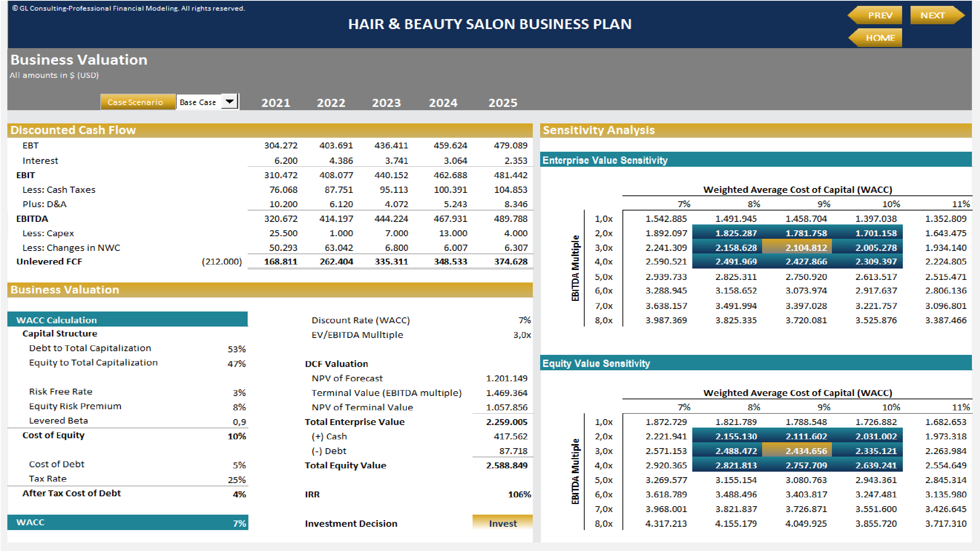Select Unlevered FCF 2025 value 374.628
The height and width of the screenshot is (551, 980).
coord(510,262)
